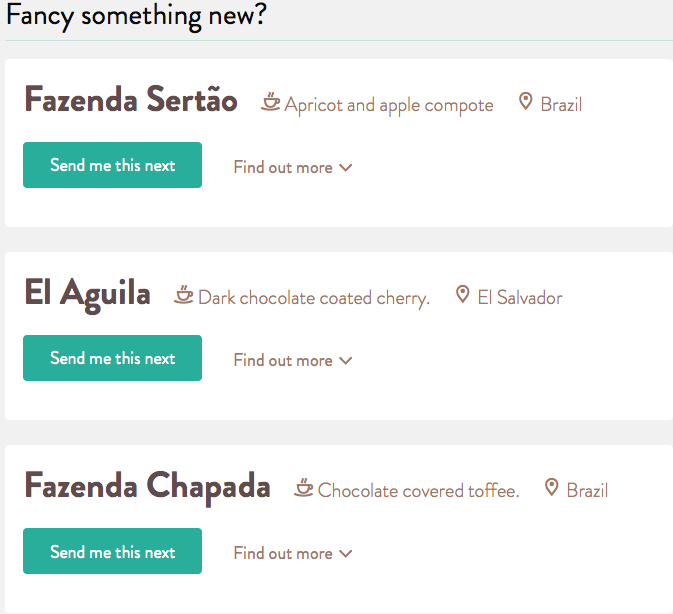Click the Fancy something new heading
673x614 pixels.
(136, 16)
